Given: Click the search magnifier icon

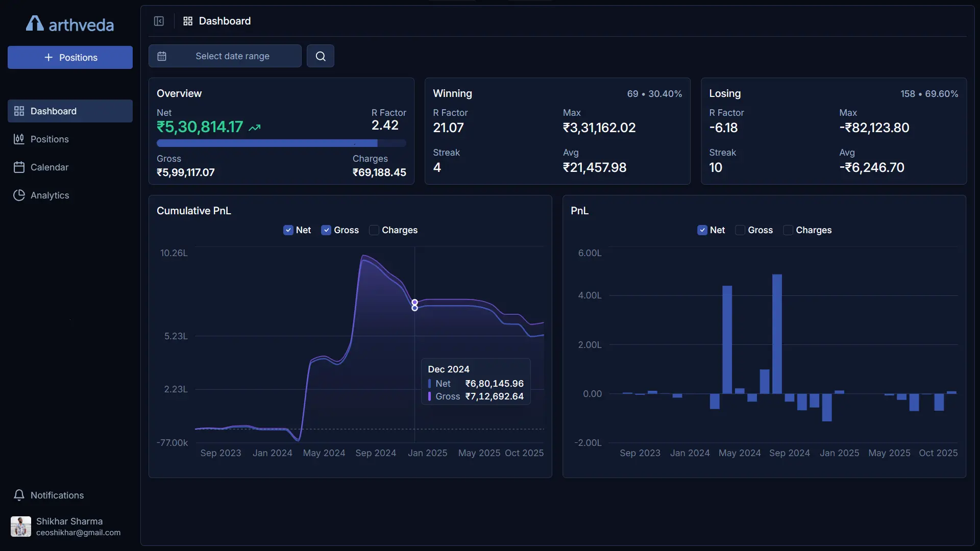Looking at the screenshot, I should click(x=320, y=56).
